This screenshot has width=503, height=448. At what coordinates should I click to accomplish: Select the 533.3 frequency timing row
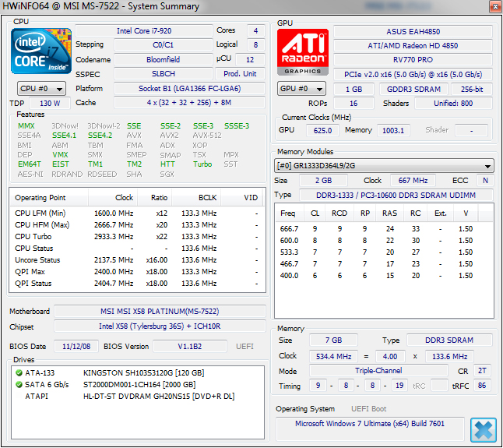384,252
